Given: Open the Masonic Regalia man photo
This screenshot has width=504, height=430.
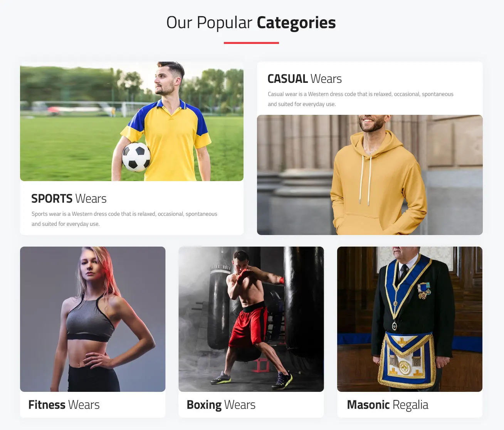Looking at the screenshot, I should click(410, 319).
